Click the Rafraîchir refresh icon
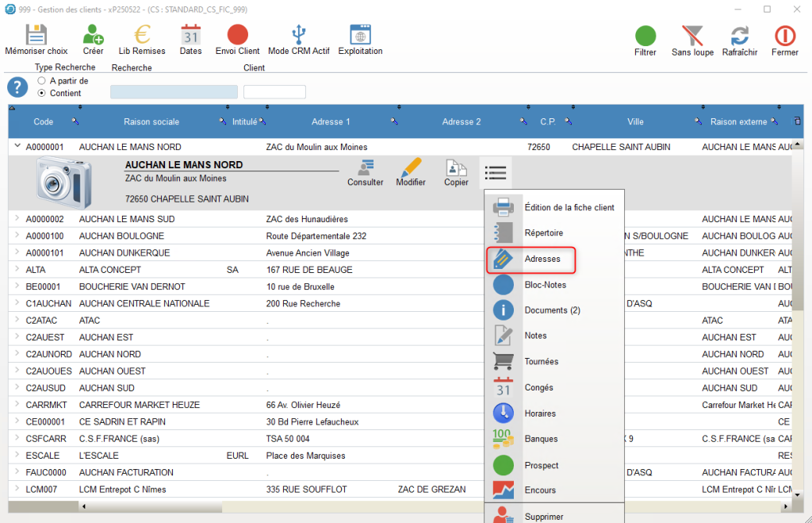 click(x=739, y=37)
